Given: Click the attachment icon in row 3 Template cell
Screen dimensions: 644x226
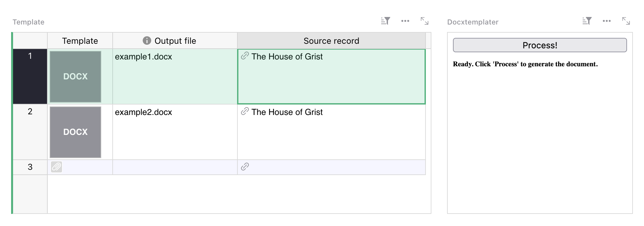Looking at the screenshot, I should click(56, 167).
